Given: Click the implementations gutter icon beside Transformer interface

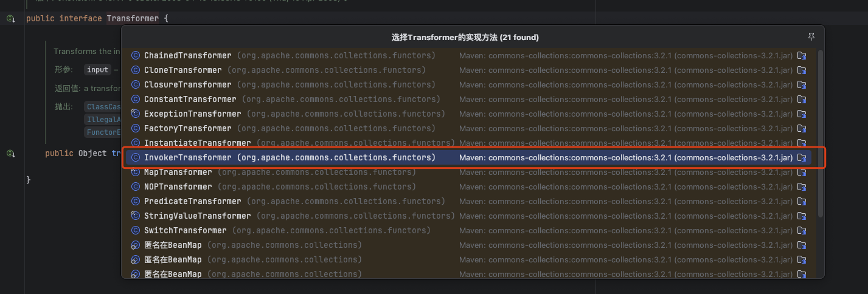Looking at the screenshot, I should click(x=10, y=19).
